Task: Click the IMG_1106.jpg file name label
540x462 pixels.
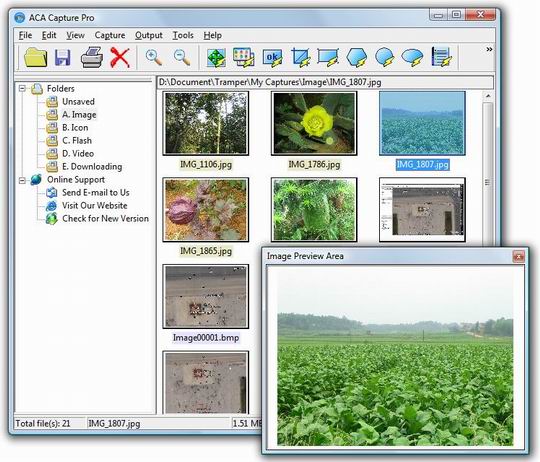Action: pos(206,165)
